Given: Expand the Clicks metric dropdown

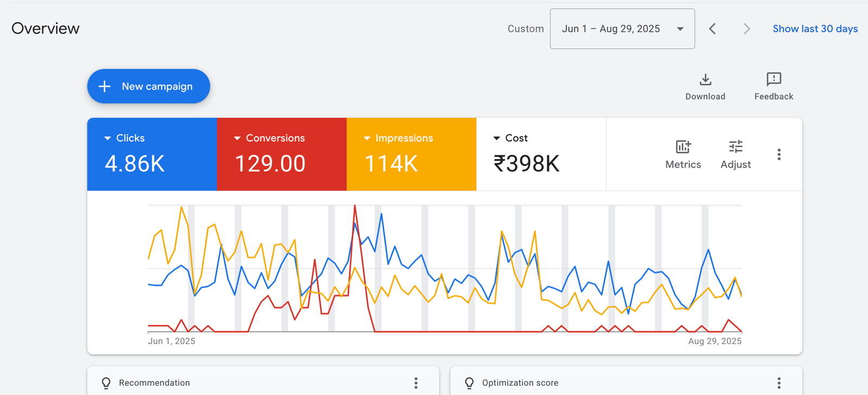Looking at the screenshot, I should click(107, 138).
